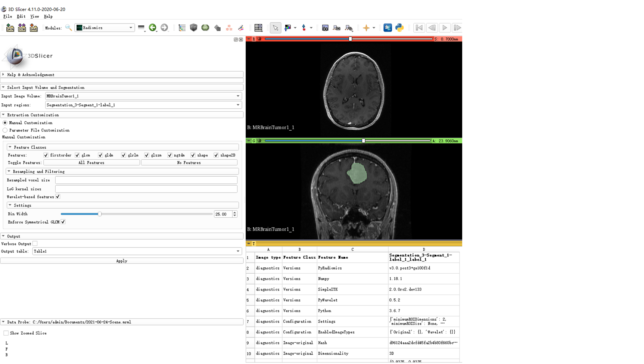Open the view layout selector icon
The image size is (644, 364).
tap(258, 28)
